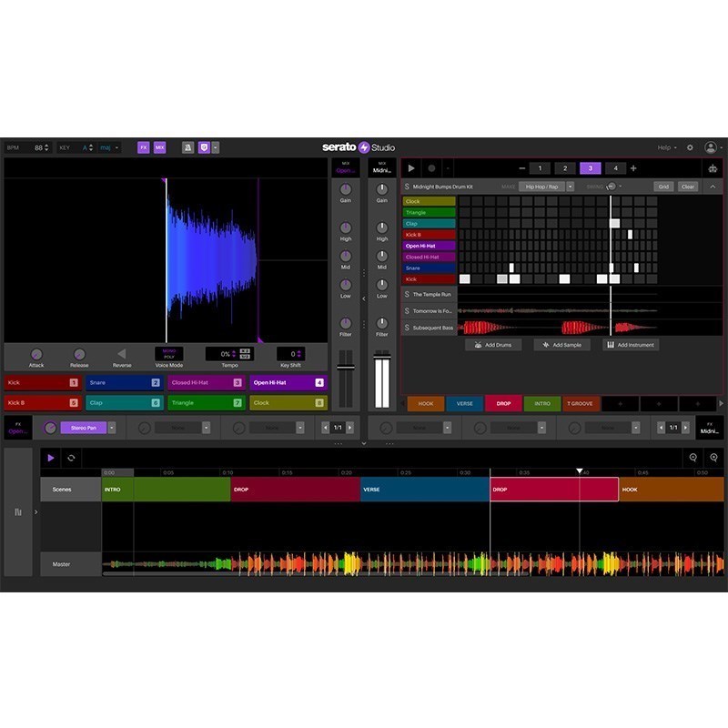Click the Reverse sample arrow icon
This screenshot has height=728, width=728.
click(x=122, y=354)
